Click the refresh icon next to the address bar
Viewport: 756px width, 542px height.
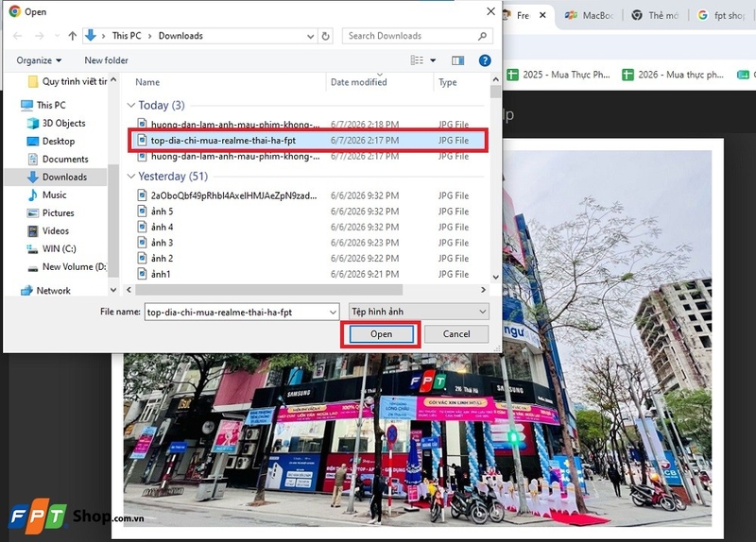[x=325, y=36]
